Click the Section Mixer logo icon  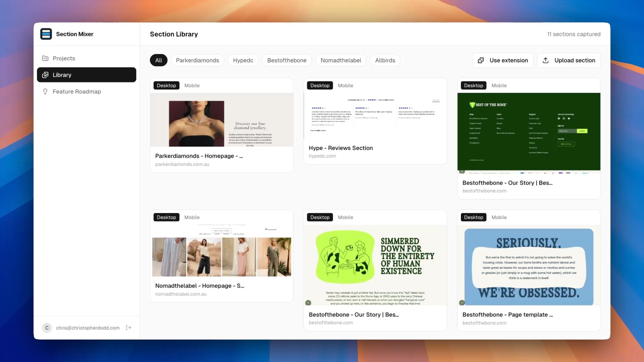[x=46, y=34]
